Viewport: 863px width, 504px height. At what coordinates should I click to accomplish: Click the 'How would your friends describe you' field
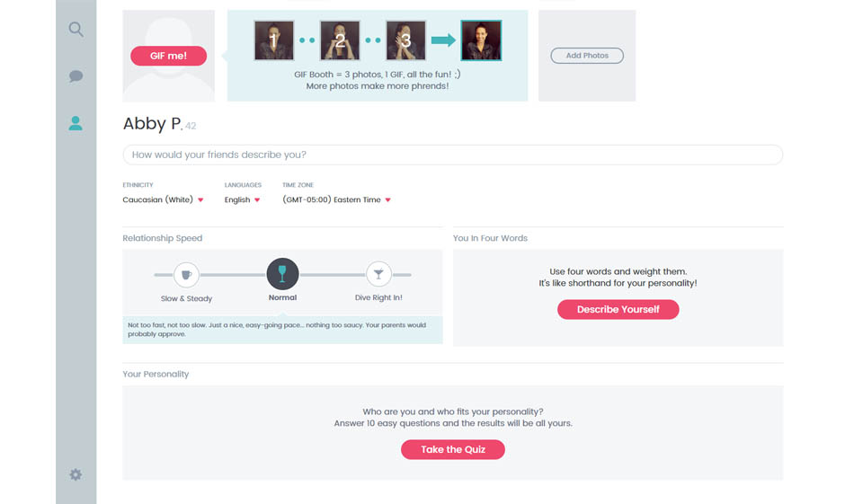(x=452, y=155)
